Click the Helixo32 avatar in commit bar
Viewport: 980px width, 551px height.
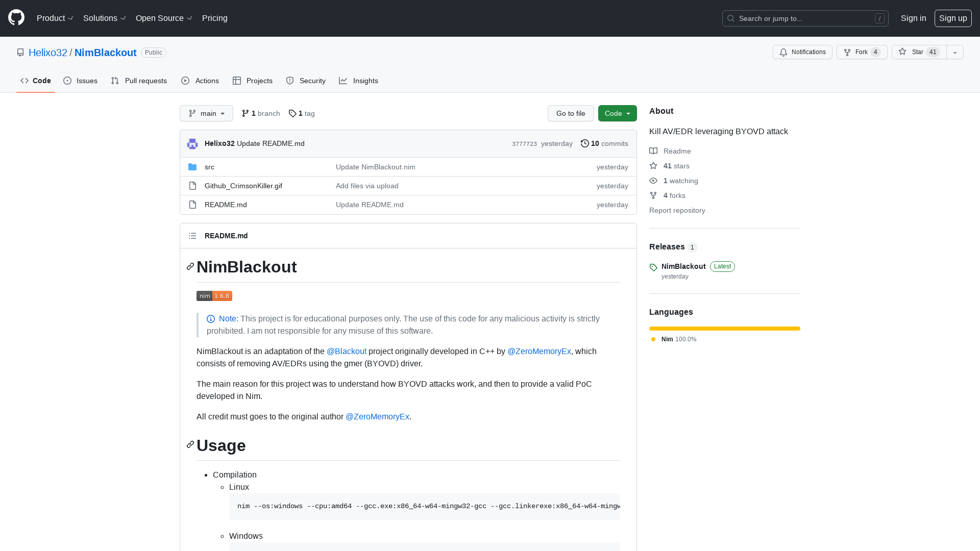point(192,144)
